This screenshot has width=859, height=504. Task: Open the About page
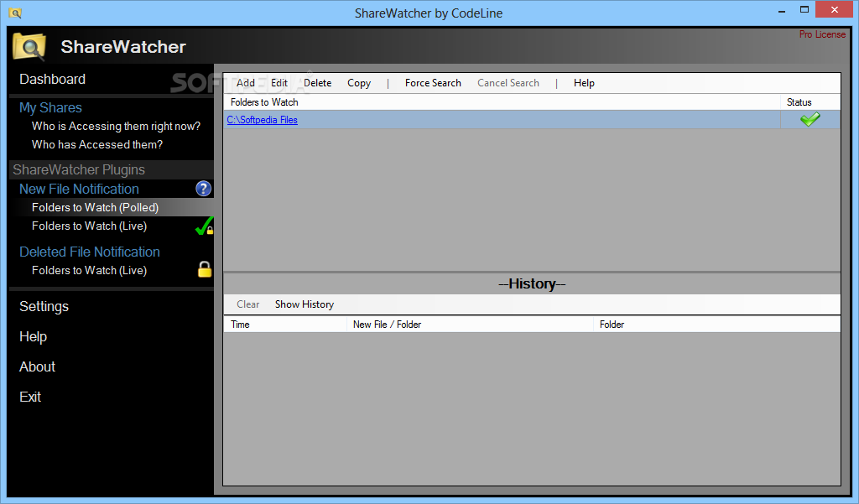(x=37, y=367)
